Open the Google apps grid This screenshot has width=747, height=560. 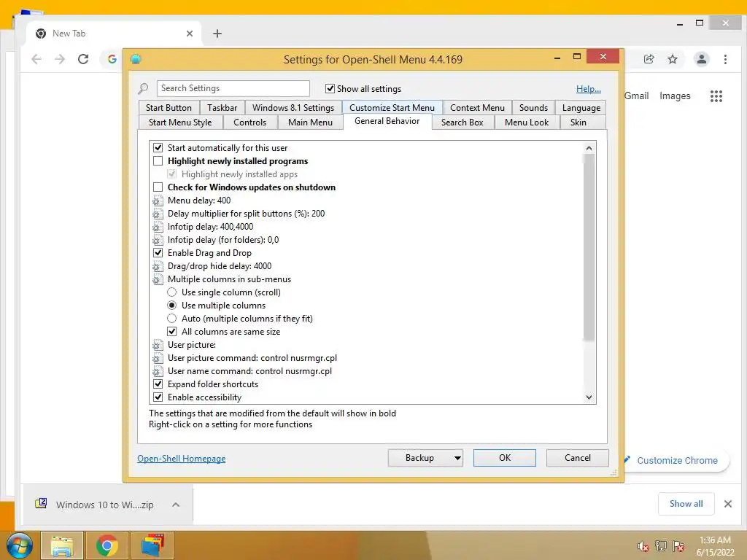click(716, 96)
